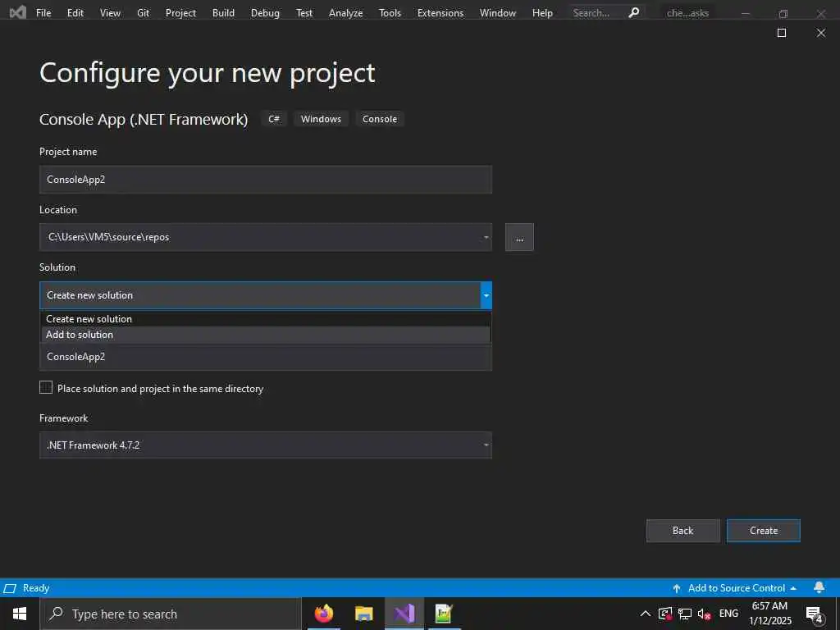
Task: Open the Debug menu
Action: pos(265,13)
